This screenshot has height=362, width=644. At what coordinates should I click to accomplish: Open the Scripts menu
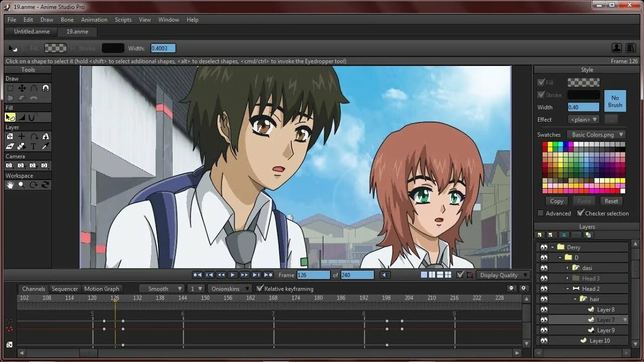point(123,20)
